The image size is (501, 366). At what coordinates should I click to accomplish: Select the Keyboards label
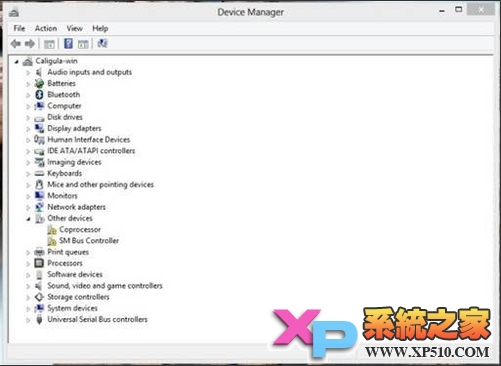click(65, 173)
